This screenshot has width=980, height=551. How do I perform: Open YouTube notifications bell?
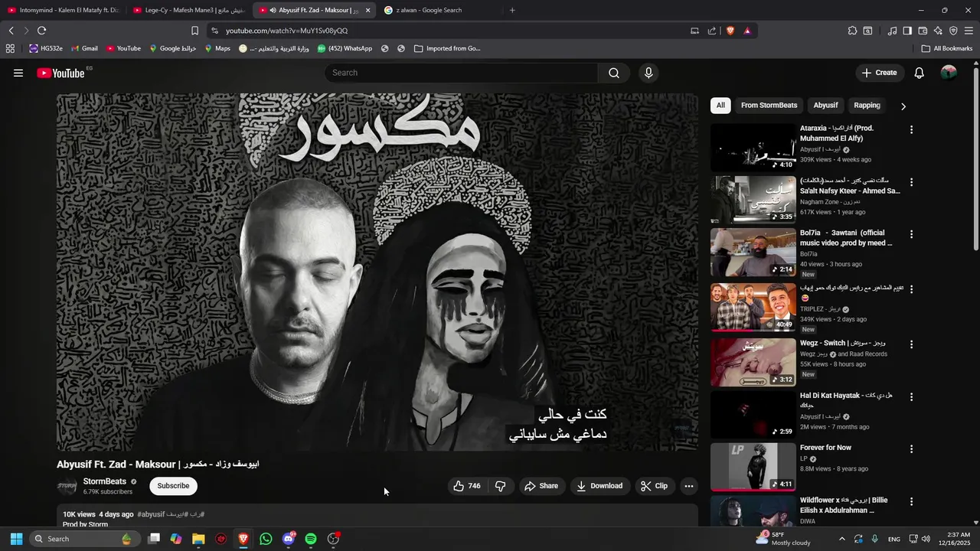point(920,73)
